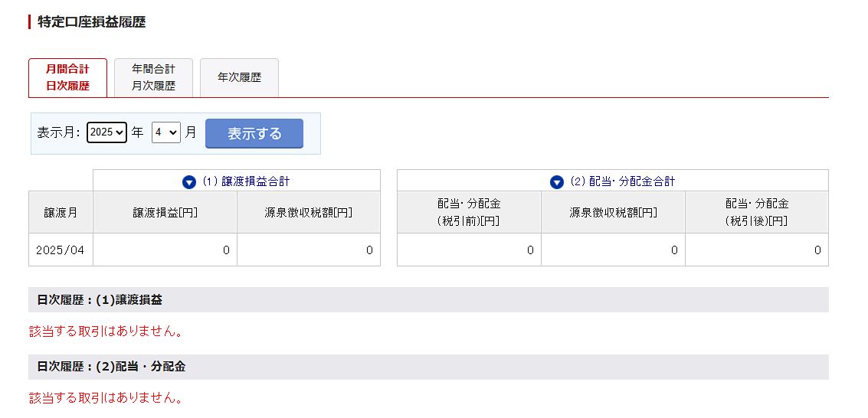868x418 pixels.
Task: Click the 日次履歴：(2)配当・分配金 section heading
Action: (x=428, y=367)
